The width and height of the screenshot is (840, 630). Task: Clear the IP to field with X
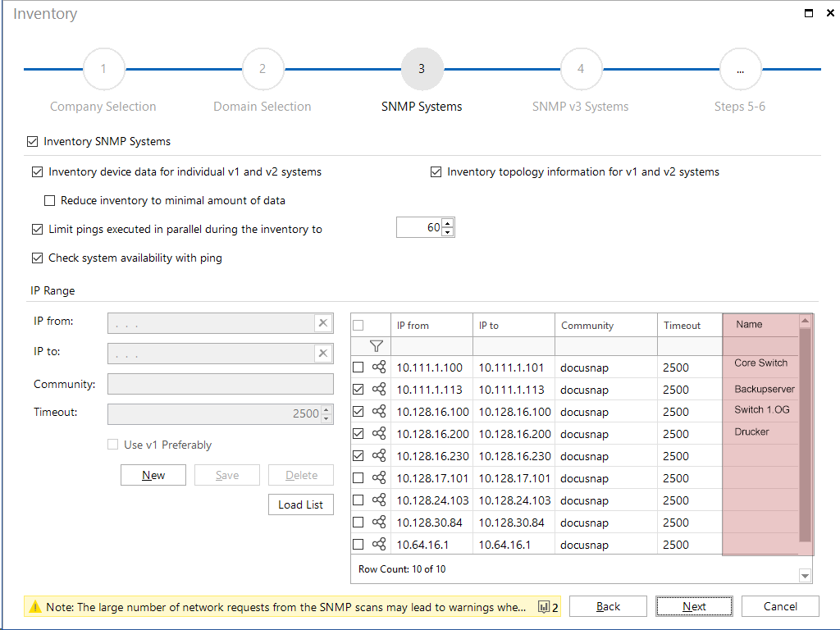point(323,354)
